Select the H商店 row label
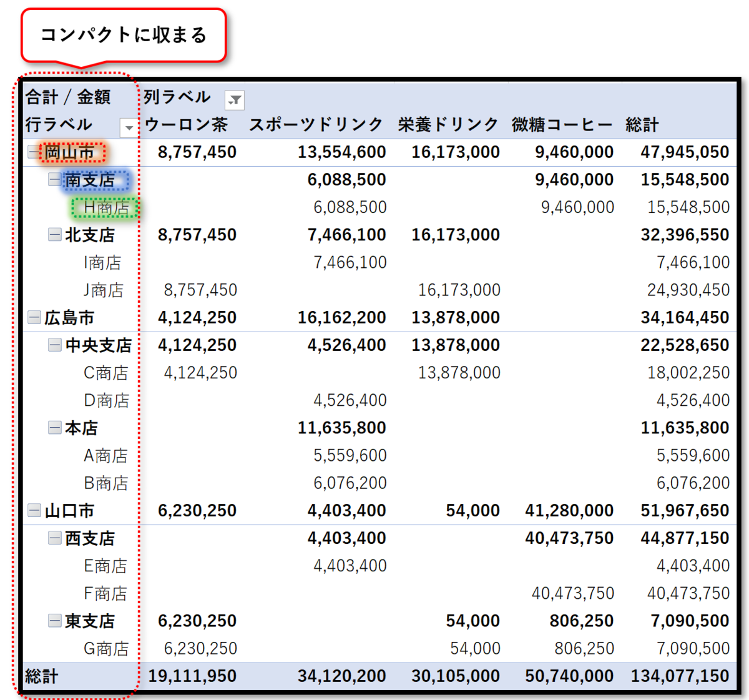The height and width of the screenshot is (700, 749). [105, 207]
